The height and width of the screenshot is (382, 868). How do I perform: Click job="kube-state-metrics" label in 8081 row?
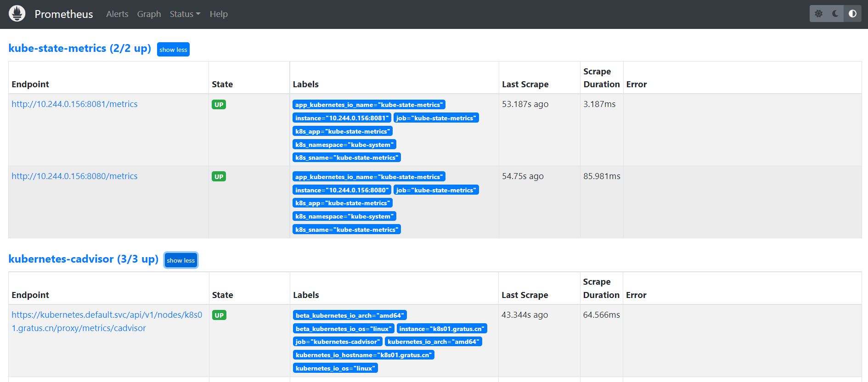click(436, 118)
